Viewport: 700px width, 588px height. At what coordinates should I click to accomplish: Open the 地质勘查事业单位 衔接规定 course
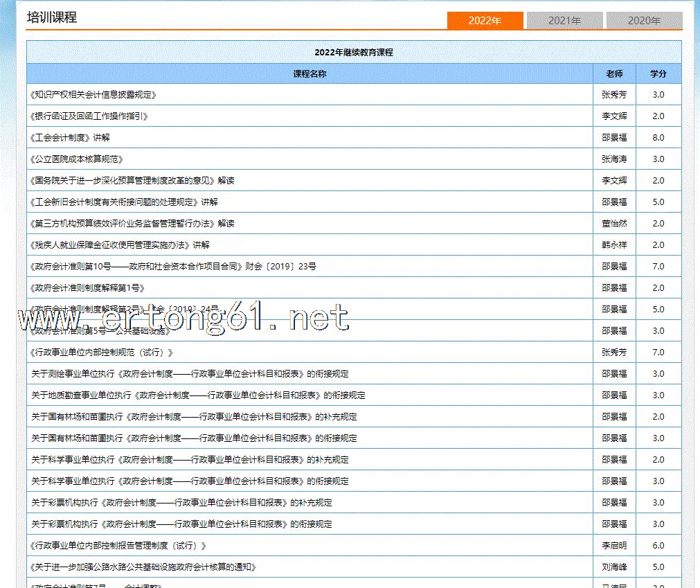point(198,395)
